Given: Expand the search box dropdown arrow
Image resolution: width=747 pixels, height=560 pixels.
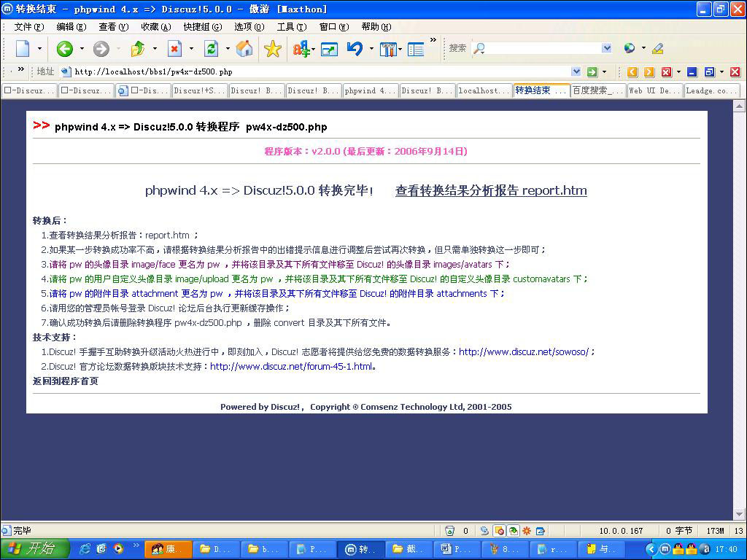Looking at the screenshot, I should tap(606, 48).
